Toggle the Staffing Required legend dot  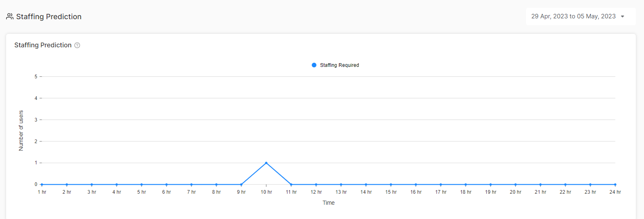[x=314, y=65]
